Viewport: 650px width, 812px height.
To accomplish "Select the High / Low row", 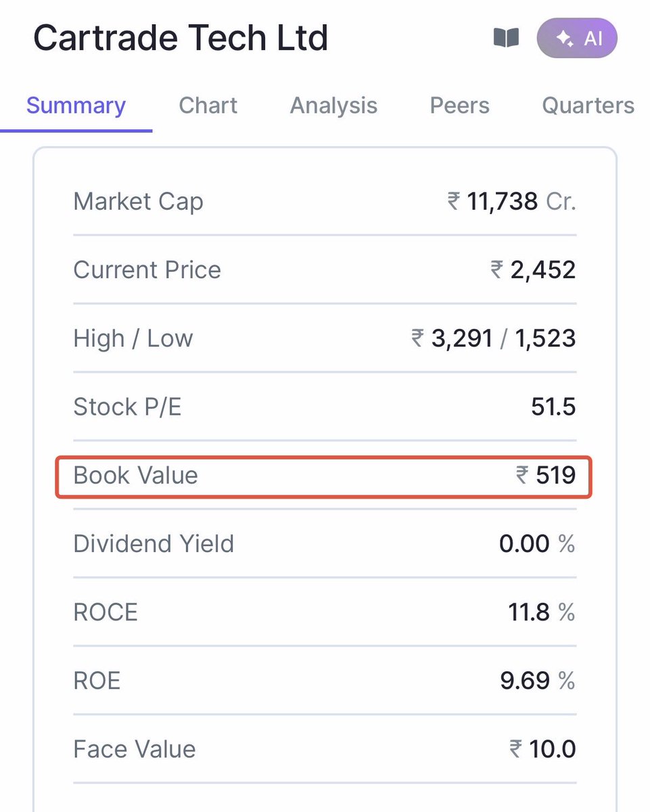I will (x=325, y=338).
